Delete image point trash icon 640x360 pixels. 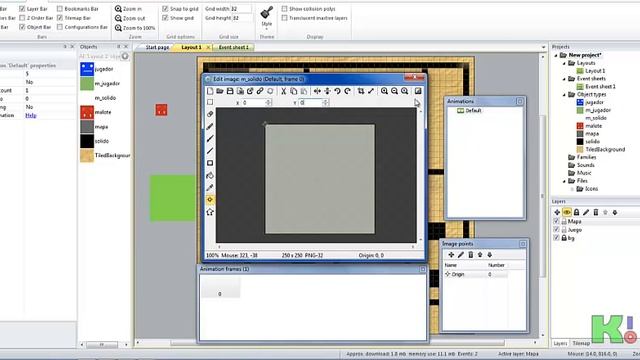tap(471, 255)
